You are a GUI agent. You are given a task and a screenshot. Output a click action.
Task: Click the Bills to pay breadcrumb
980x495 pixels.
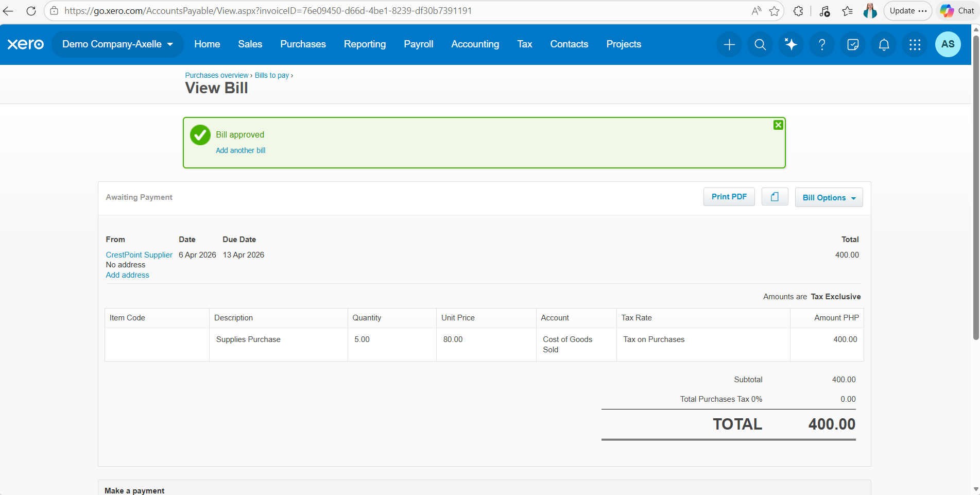click(x=271, y=75)
